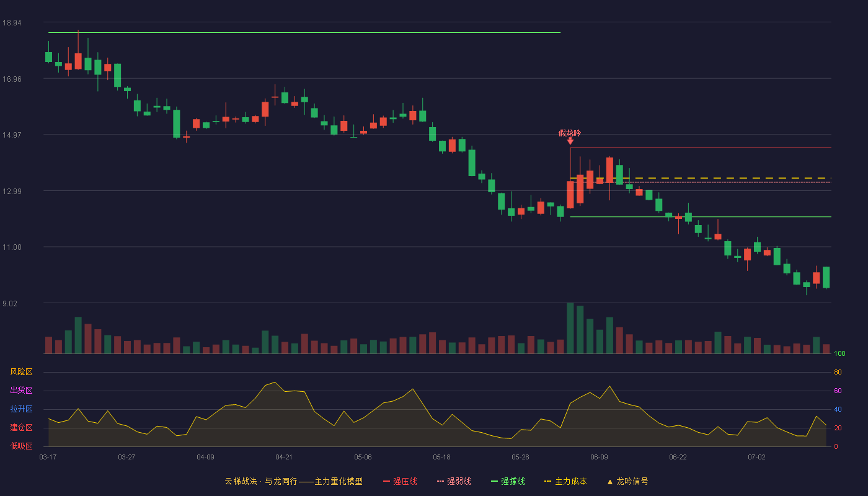Select the 建仓区 zone label
The height and width of the screenshot is (496, 868).
[21, 428]
